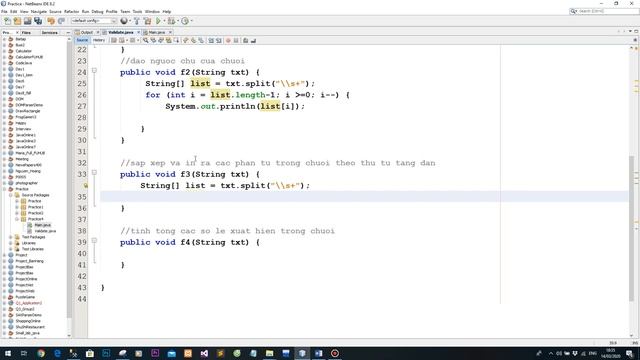This screenshot has height=360, width=640.
Task: Place cursor on empty line 35
Action: point(363,196)
